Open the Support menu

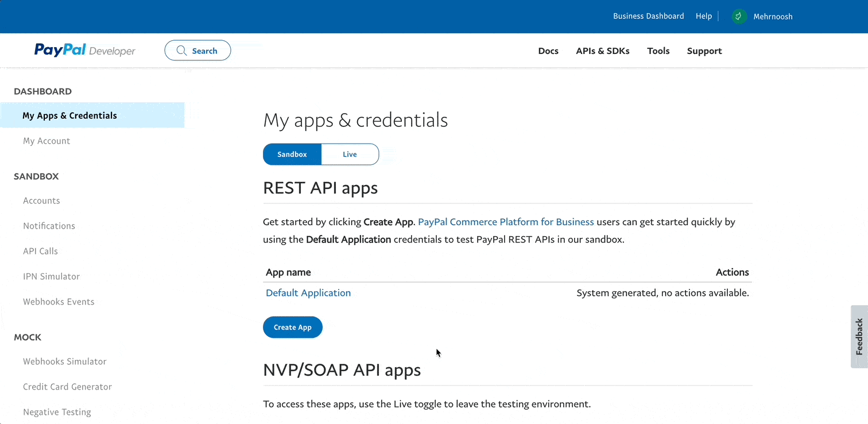click(704, 51)
